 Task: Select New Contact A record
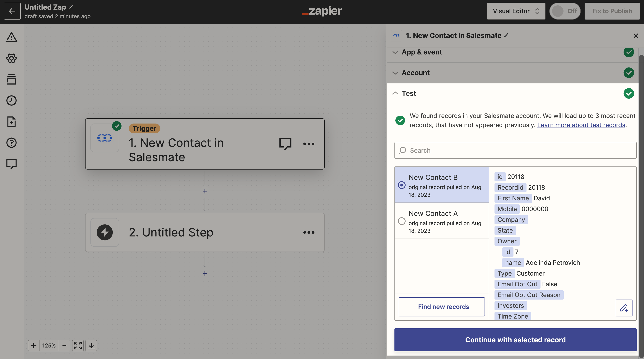(x=441, y=221)
